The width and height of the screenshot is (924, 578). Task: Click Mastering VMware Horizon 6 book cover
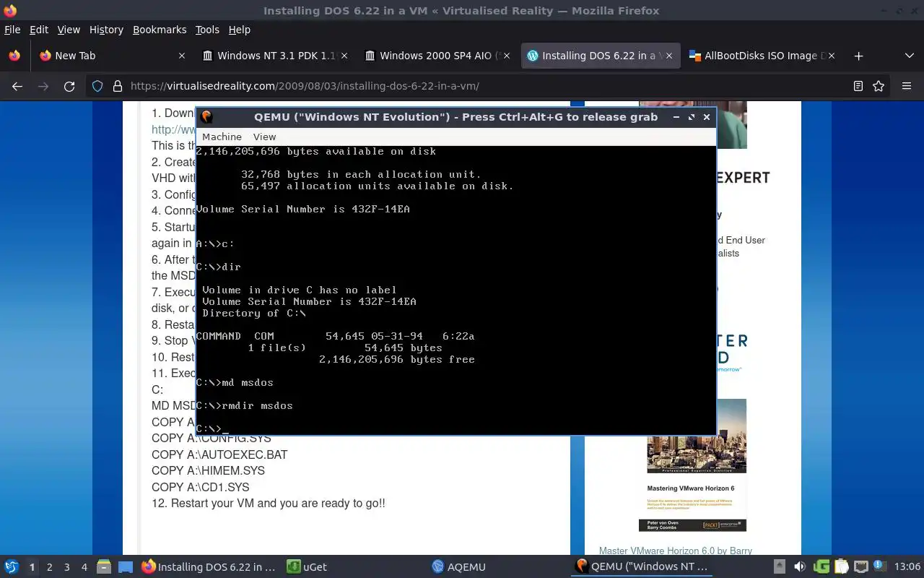pyautogui.click(x=693, y=465)
